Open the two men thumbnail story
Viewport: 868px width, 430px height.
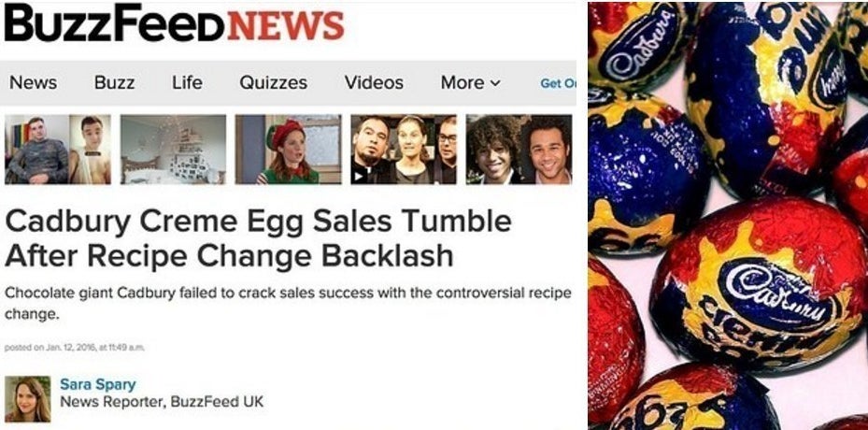pos(58,150)
